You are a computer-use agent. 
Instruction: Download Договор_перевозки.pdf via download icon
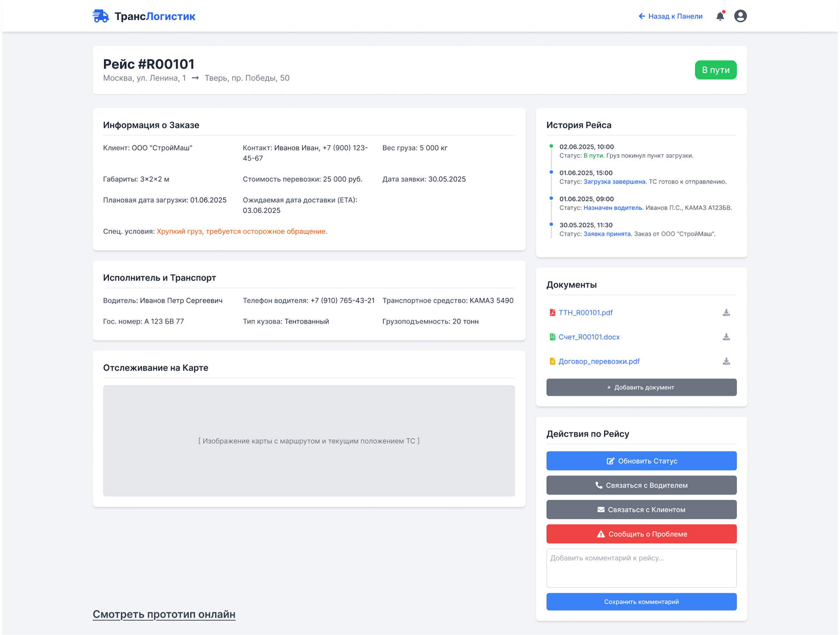[726, 362]
